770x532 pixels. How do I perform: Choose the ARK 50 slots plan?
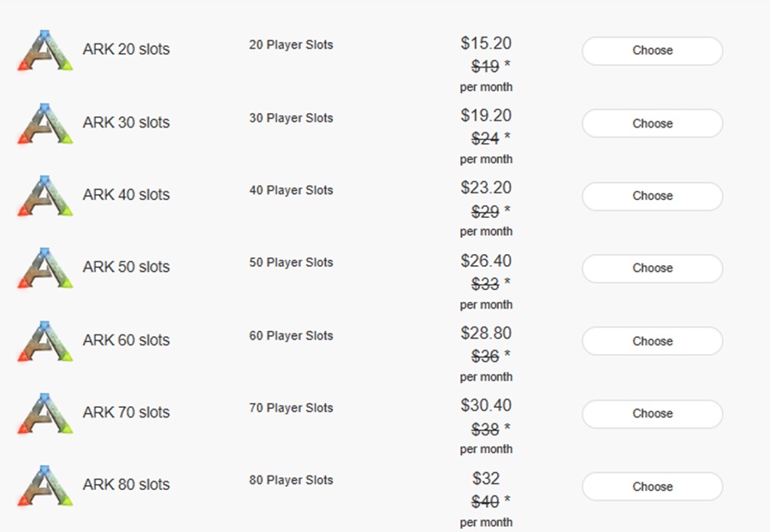tap(651, 268)
